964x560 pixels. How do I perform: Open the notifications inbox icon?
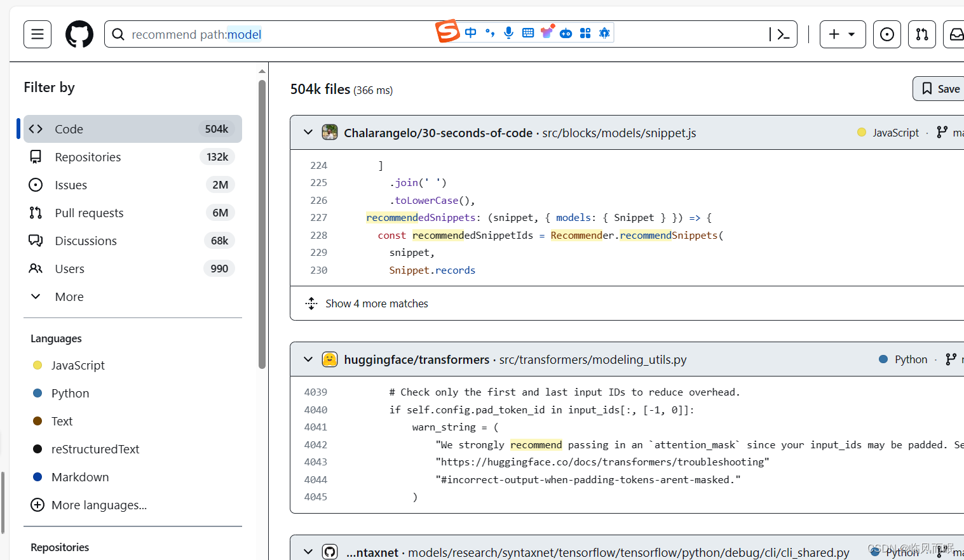(955, 34)
